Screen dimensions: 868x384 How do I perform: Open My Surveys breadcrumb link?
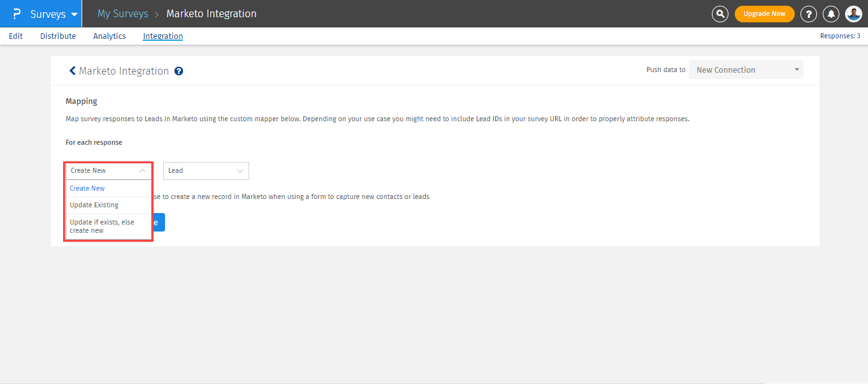123,13
